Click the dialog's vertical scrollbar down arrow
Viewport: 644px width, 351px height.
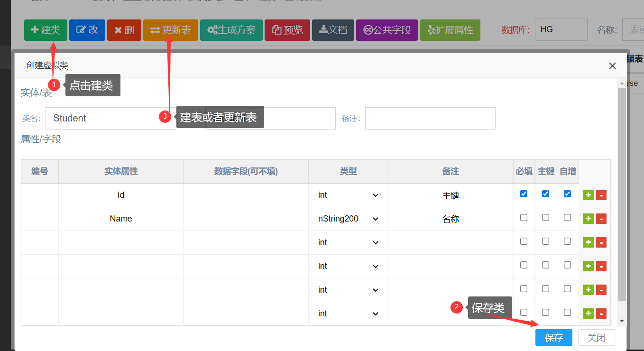coord(621,321)
